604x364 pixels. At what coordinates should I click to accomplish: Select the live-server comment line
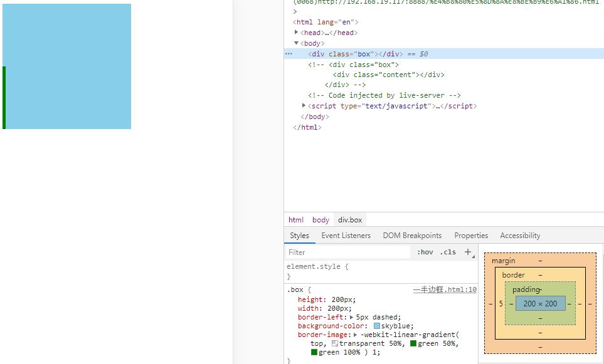(384, 95)
